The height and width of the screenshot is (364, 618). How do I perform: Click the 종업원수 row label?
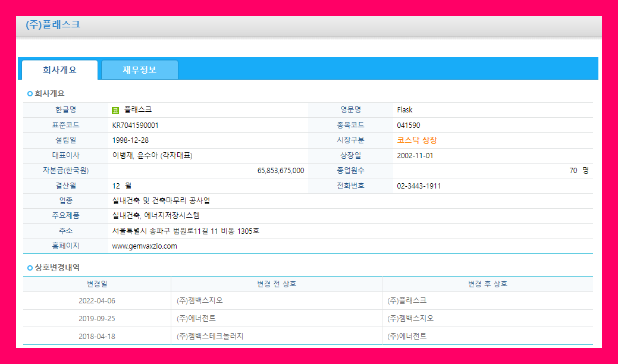pos(350,171)
